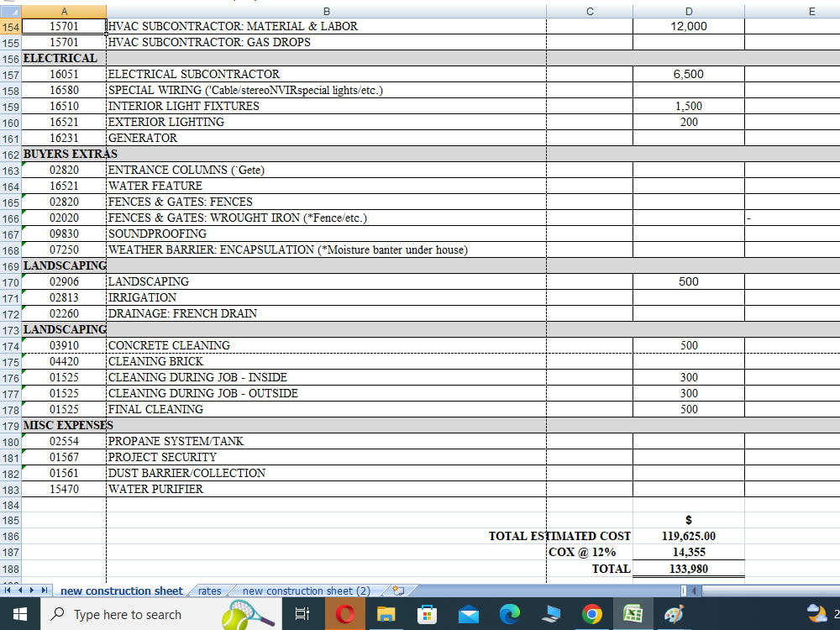Open the "new construction sheet (2)" tab
Image resolution: width=840 pixels, height=630 pixels.
tap(307, 591)
